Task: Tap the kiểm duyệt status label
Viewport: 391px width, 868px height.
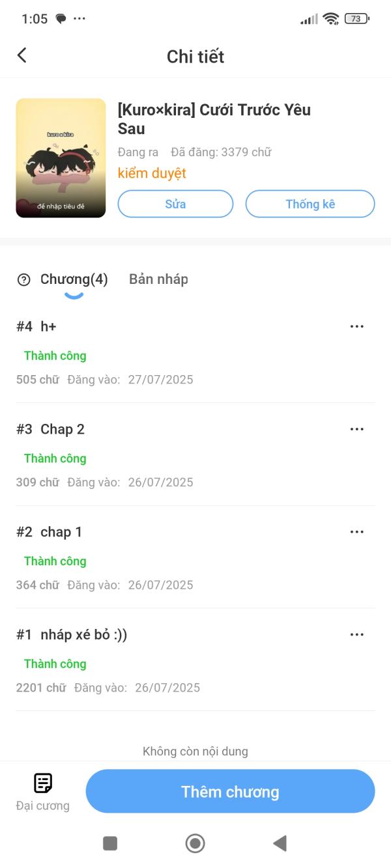Action: (x=152, y=173)
